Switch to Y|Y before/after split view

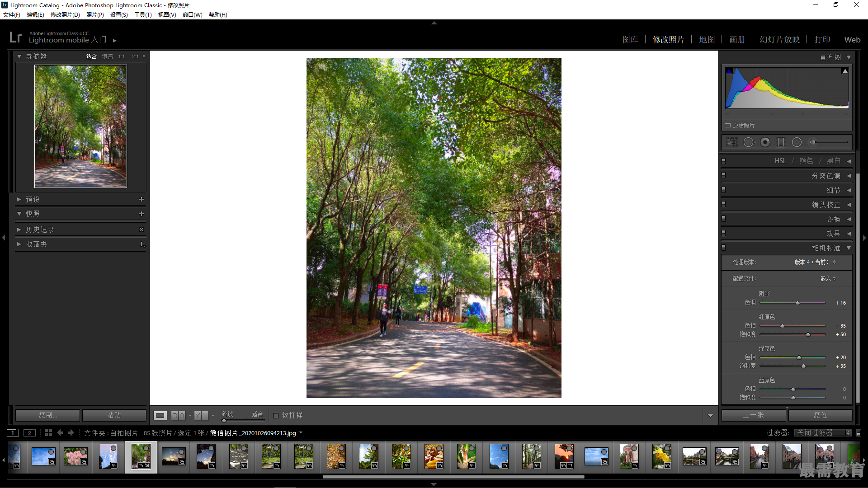click(x=202, y=415)
